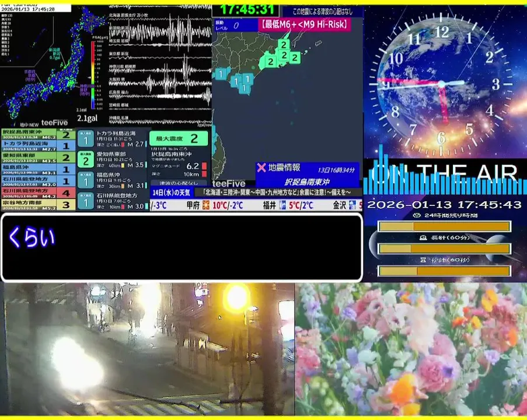Click the intensity 2 box in 択捉島南東沖 M6.2 row
527x420 pixels.
[x=66, y=135]
